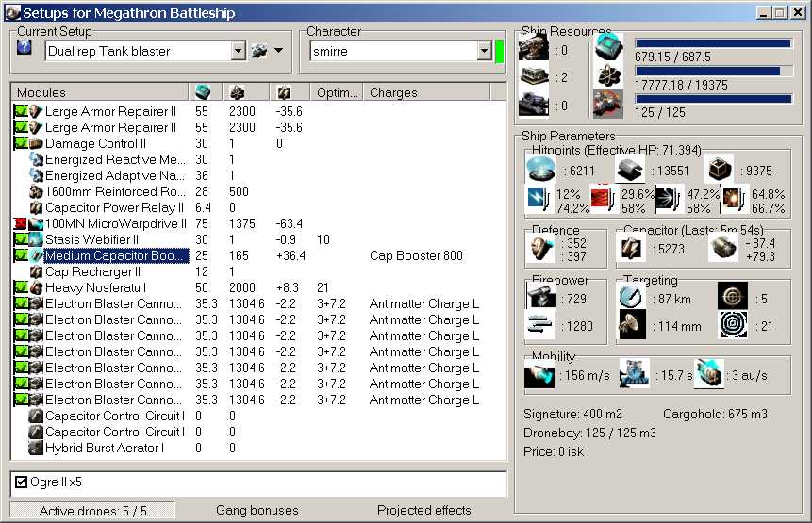This screenshot has width=812, height=523.
Task: Click the shield hitpoints icon showing 6211
Action: pos(540,170)
